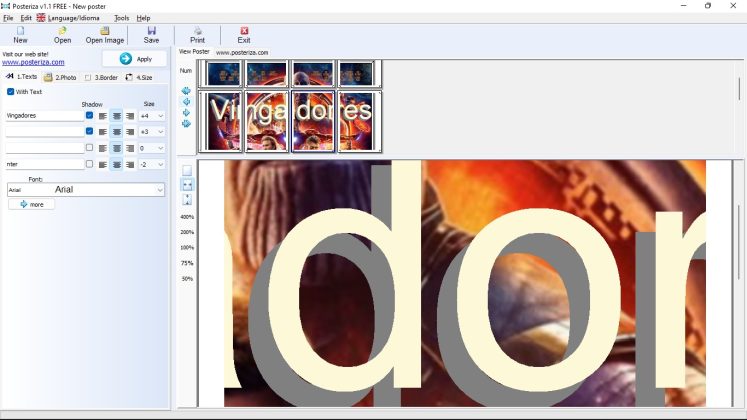Open the +4 size dropdown
The width and height of the screenshot is (747, 420).
tap(161, 116)
